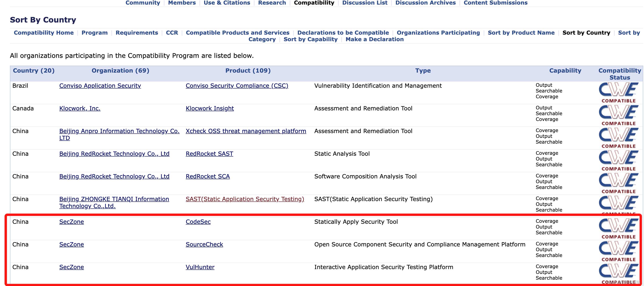Open Conviso Application Security organization link

(x=100, y=86)
